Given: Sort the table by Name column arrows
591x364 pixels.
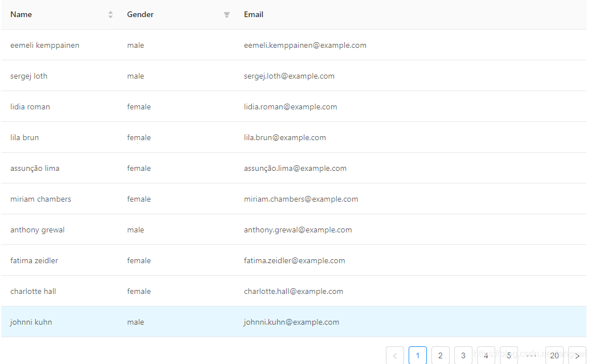Looking at the screenshot, I should coord(111,15).
